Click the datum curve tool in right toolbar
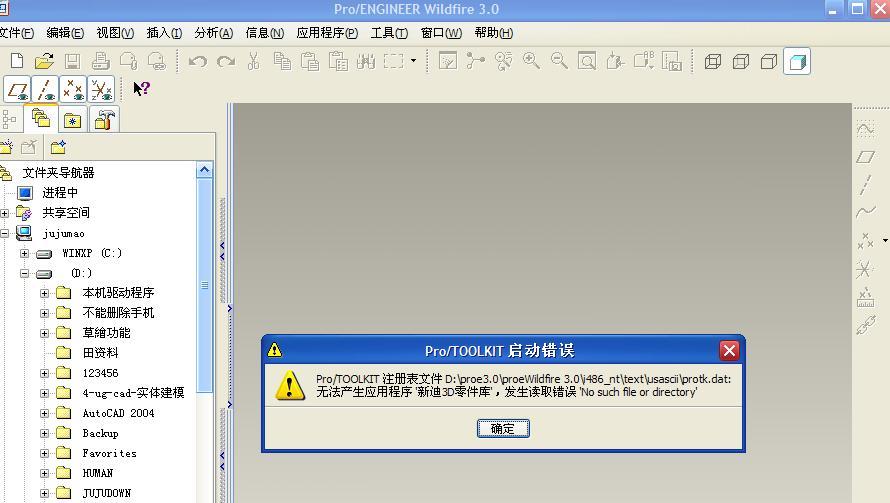This screenshot has height=503, width=890. pos(865,212)
